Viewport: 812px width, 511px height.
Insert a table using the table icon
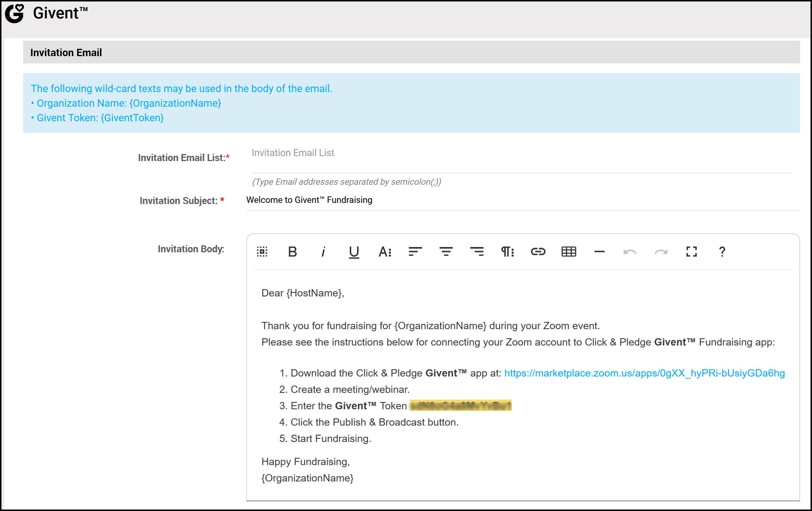pyautogui.click(x=569, y=252)
